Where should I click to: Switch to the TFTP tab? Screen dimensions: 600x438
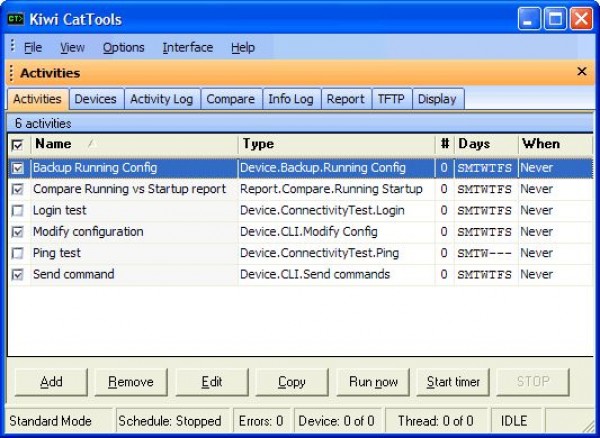(390, 99)
